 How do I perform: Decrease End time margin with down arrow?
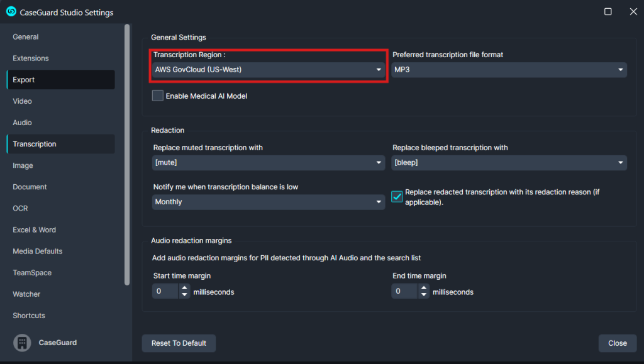[x=424, y=295]
